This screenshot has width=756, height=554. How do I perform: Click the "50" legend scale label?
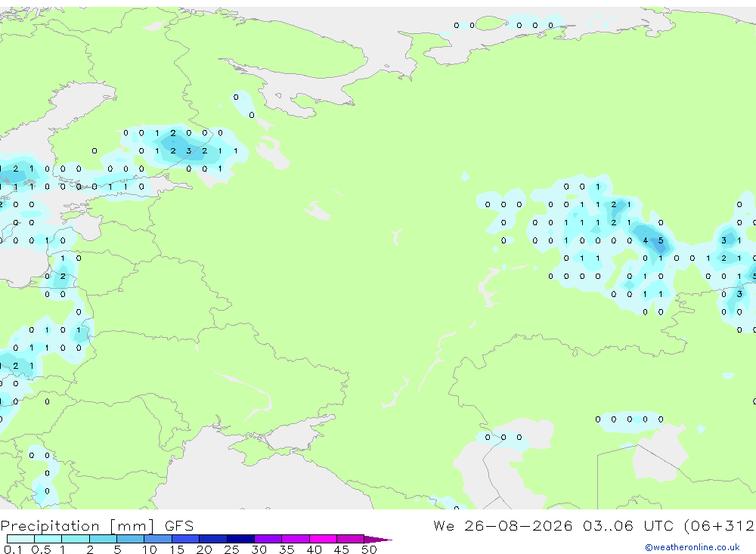point(369,549)
